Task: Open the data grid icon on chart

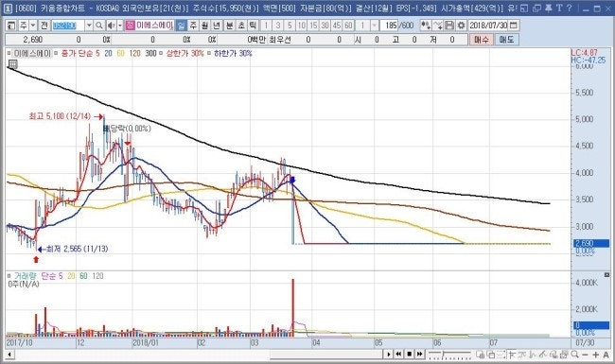Action: coord(13,64)
